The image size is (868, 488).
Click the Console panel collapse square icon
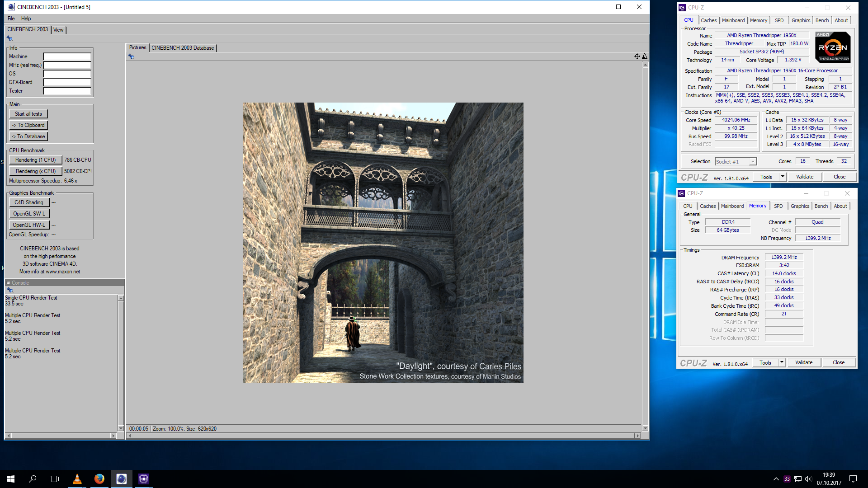(x=8, y=283)
